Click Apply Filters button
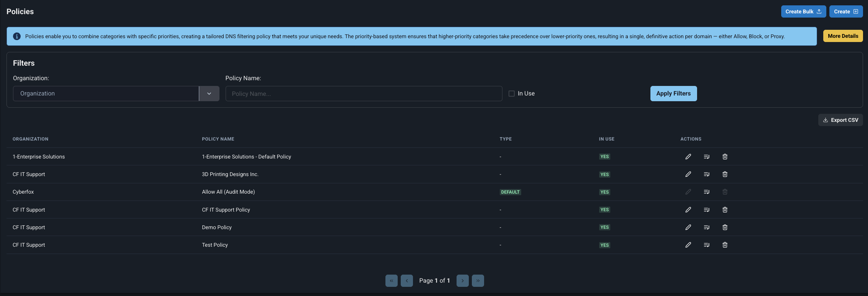The height and width of the screenshot is (296, 868). pyautogui.click(x=673, y=94)
